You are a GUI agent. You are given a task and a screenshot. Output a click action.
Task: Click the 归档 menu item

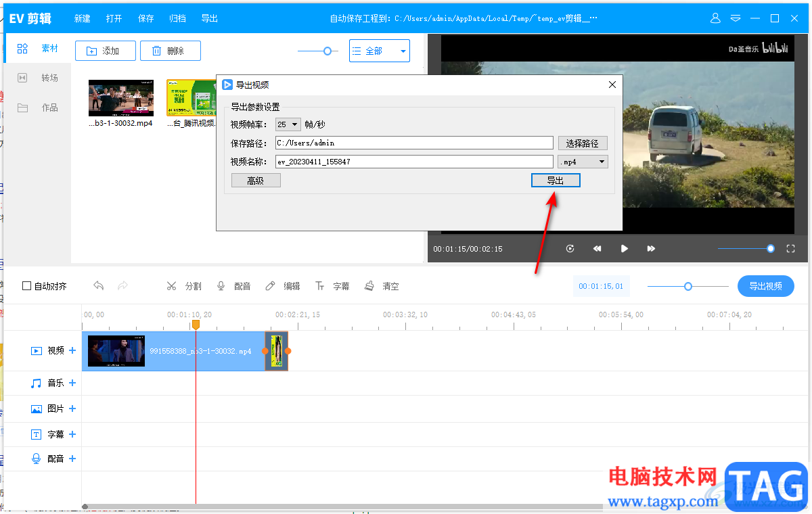point(177,18)
